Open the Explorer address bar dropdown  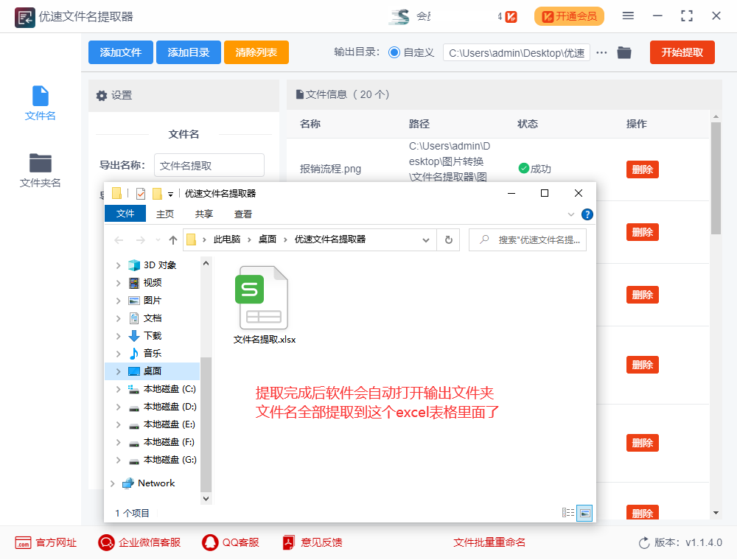[x=425, y=239]
